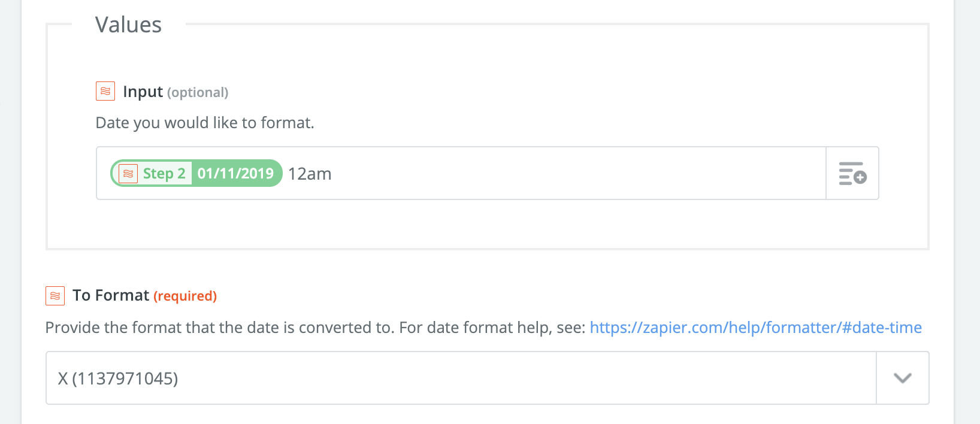Click the insert field icon button
The height and width of the screenshot is (424, 980).
[852, 173]
